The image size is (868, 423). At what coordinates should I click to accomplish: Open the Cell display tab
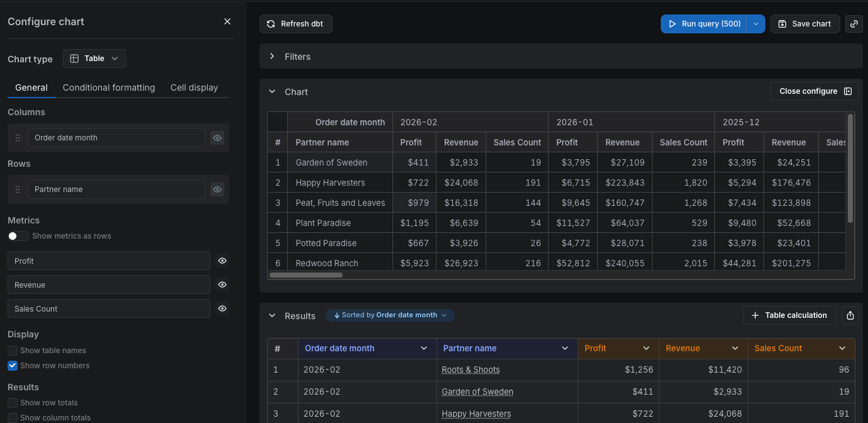[x=194, y=87]
